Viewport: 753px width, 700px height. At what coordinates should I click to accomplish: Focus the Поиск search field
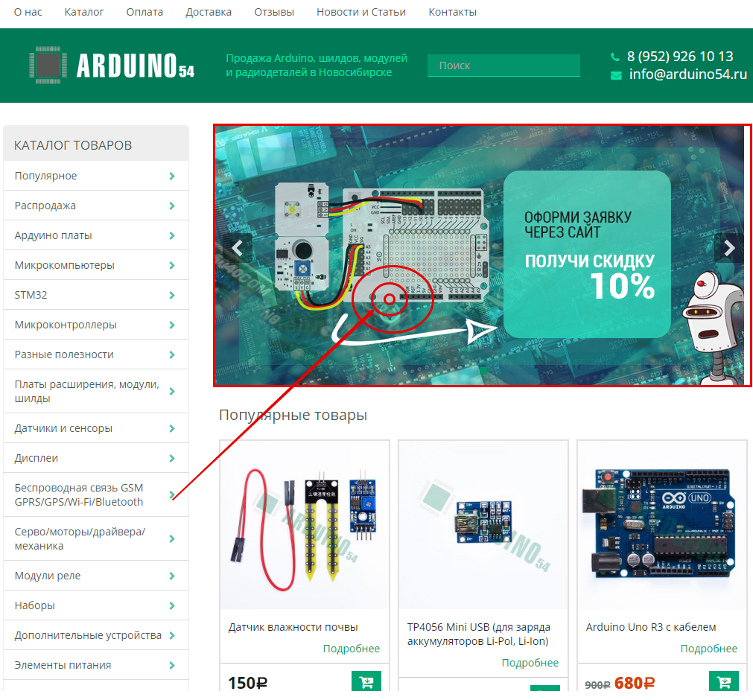pos(503,66)
